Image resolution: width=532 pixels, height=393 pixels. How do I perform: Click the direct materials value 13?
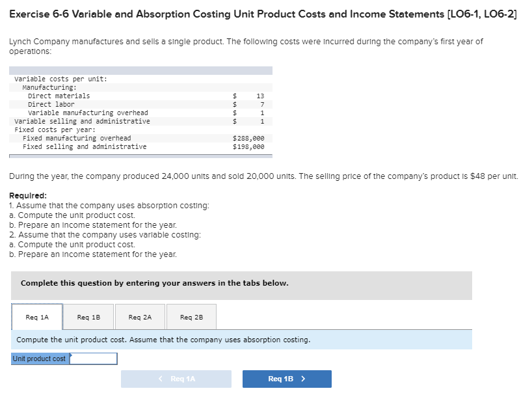click(x=260, y=96)
